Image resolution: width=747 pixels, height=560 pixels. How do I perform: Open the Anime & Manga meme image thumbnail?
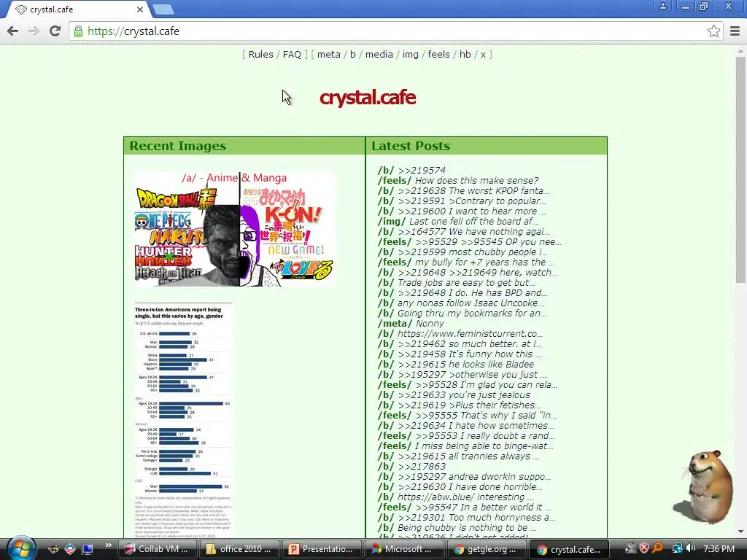click(x=235, y=229)
